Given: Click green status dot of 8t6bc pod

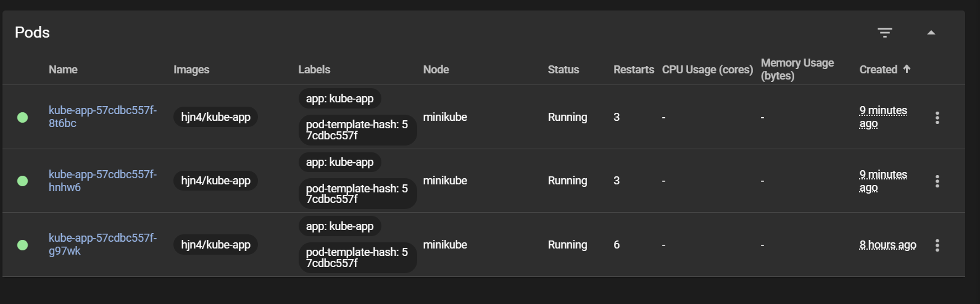Looking at the screenshot, I should [x=23, y=118].
